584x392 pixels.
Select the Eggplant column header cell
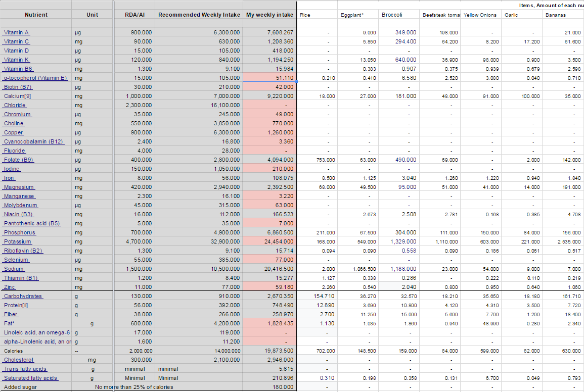click(358, 15)
